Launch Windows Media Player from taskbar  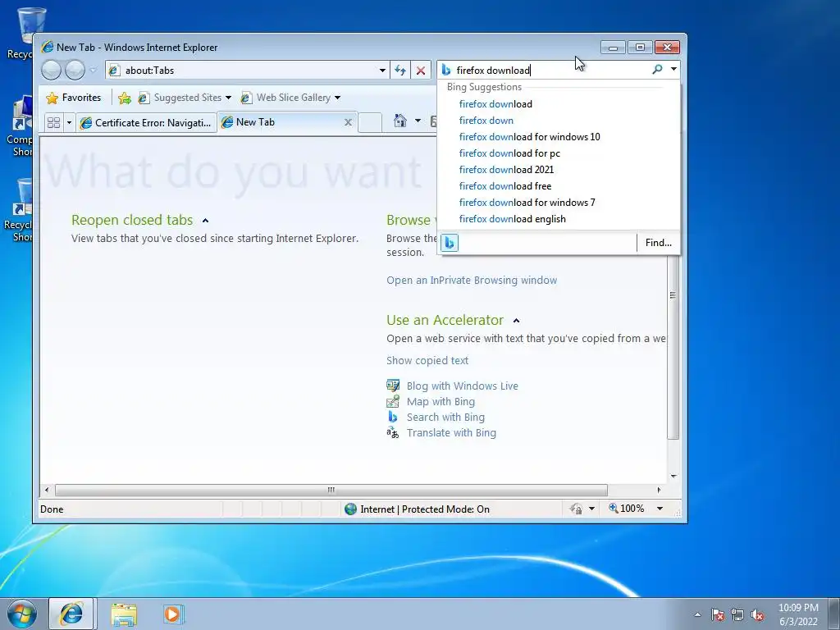point(172,614)
